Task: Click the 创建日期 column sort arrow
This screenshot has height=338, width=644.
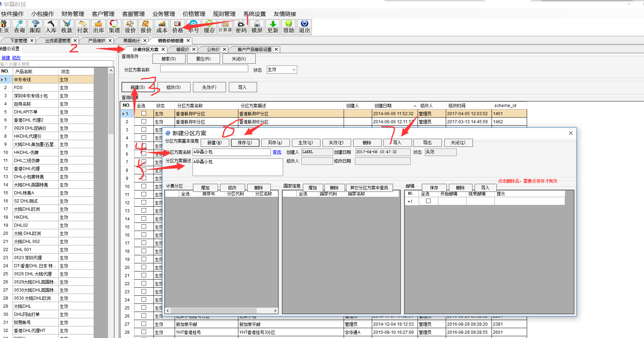Action: [x=415, y=106]
